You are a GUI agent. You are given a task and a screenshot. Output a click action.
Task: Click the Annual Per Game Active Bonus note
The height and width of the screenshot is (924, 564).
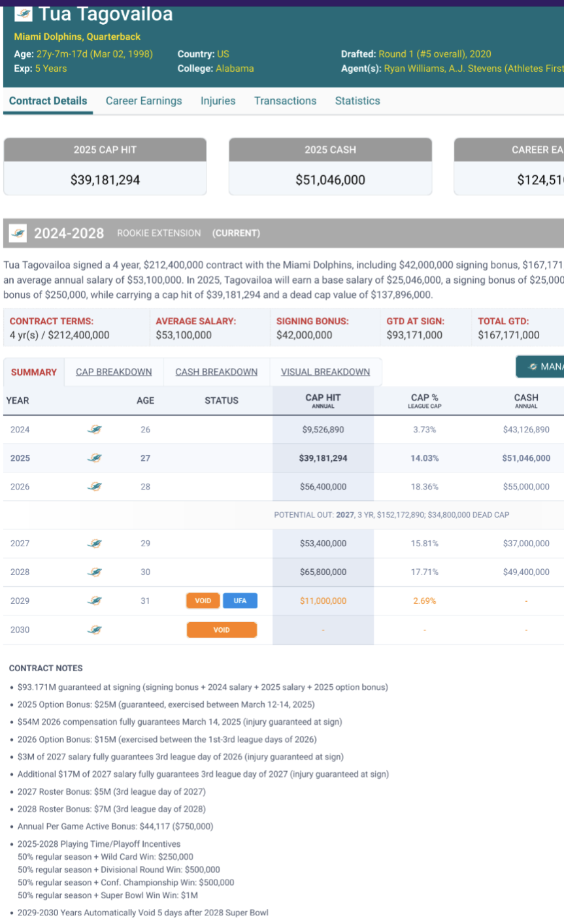coord(115,826)
